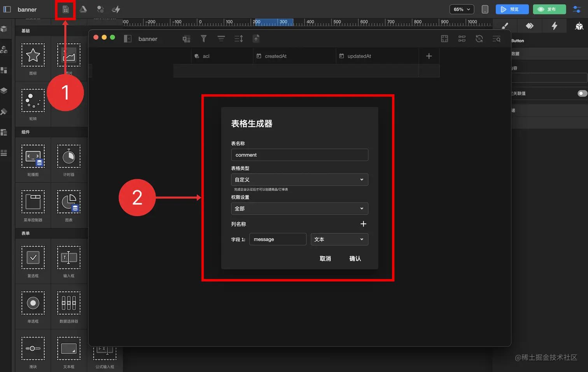Select the 数据选择器 data picker component
Image resolution: width=588 pixels, height=372 pixels.
point(69,303)
